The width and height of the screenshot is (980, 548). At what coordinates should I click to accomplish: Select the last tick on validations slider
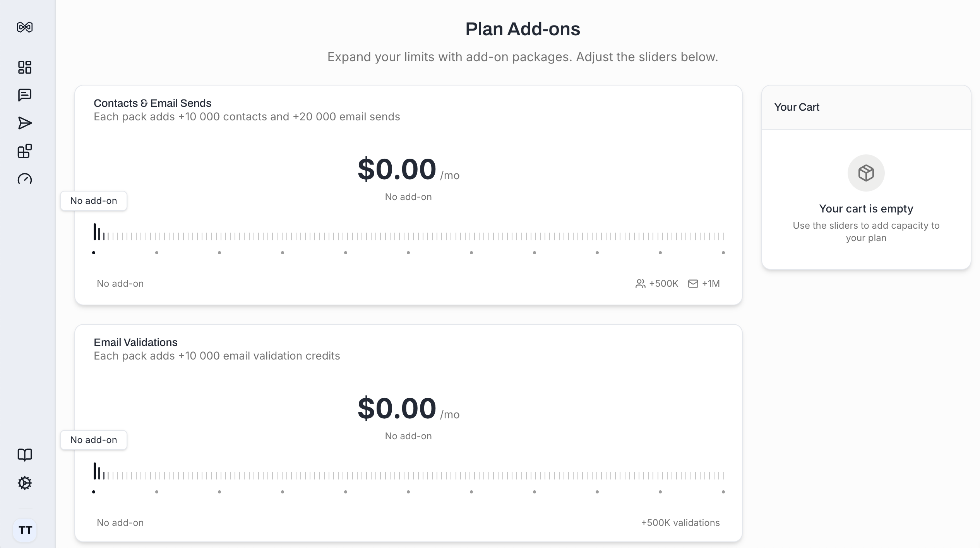click(723, 492)
